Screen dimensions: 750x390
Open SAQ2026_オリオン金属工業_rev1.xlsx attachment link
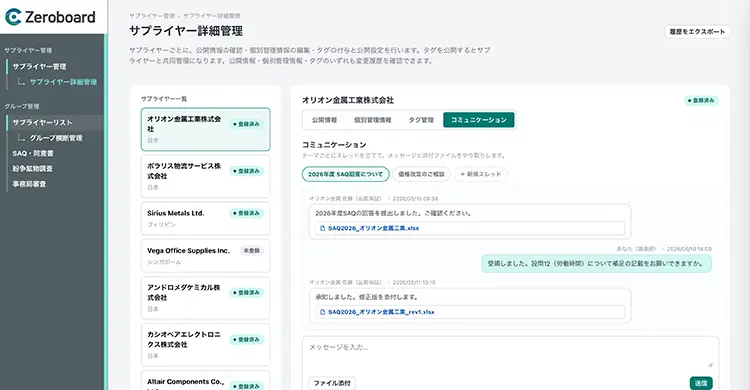pyautogui.click(x=381, y=312)
